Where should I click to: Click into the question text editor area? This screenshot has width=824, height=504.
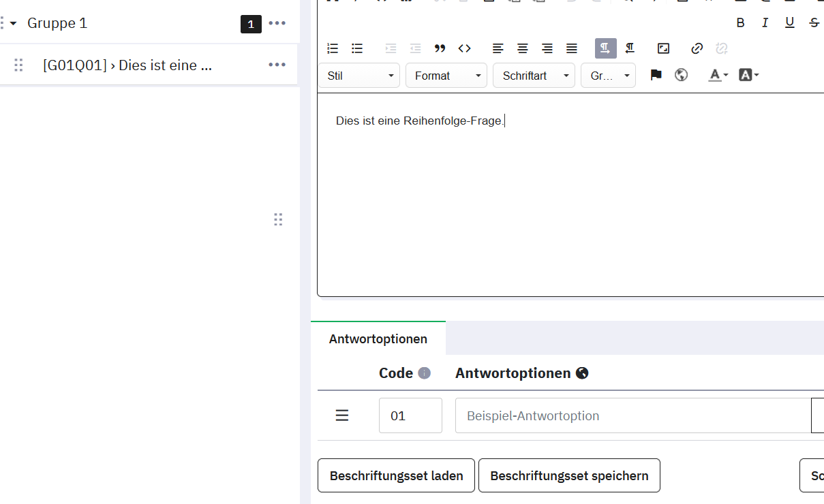tap(570, 195)
